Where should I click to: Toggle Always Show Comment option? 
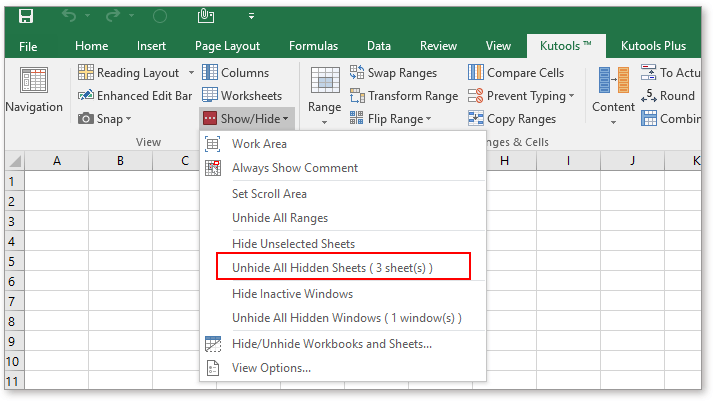(x=343, y=168)
